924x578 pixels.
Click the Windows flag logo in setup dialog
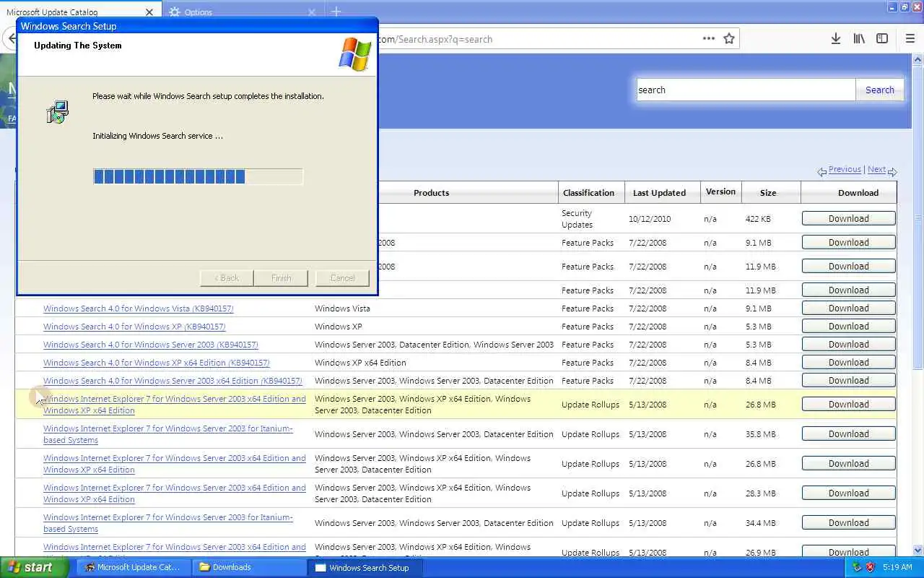(x=355, y=54)
